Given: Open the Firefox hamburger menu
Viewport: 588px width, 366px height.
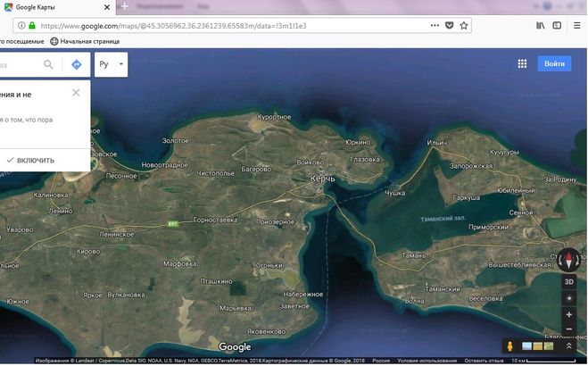Looking at the screenshot, I should (x=576, y=25).
